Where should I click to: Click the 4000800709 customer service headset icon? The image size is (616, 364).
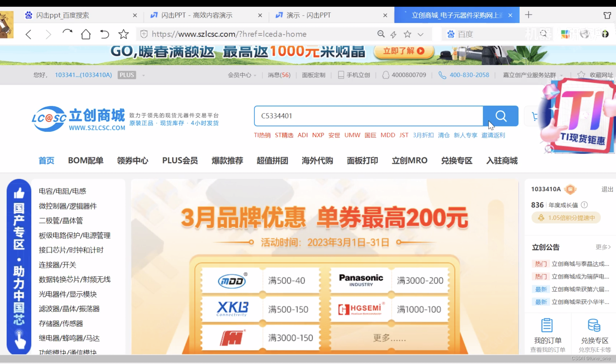[x=386, y=75]
